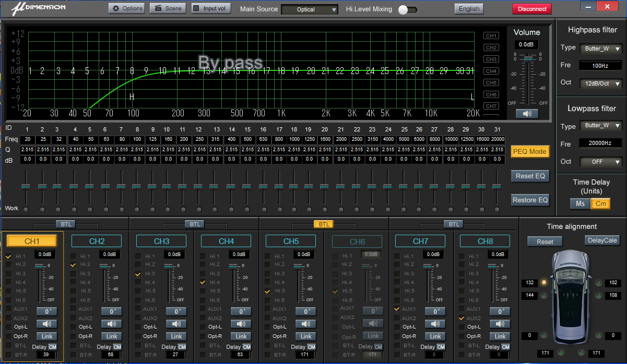The height and width of the screenshot is (364, 627).
Task: Select the CH3 channel tab
Action: [x=161, y=241]
